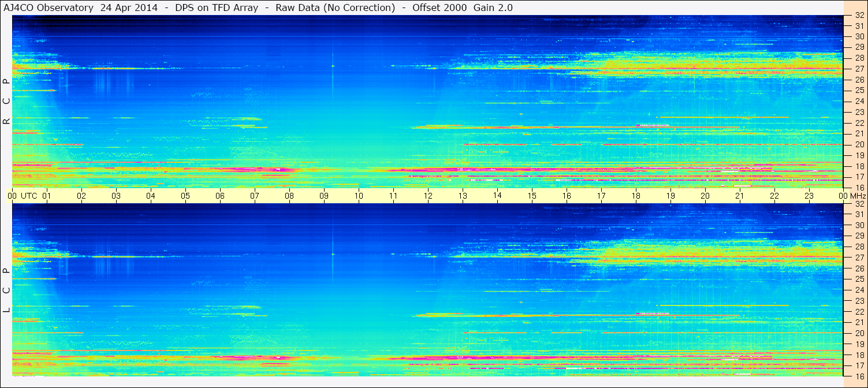Select 27 on the LCP panel frequency scale
Screen dimensions: 868x388
click(x=859, y=258)
